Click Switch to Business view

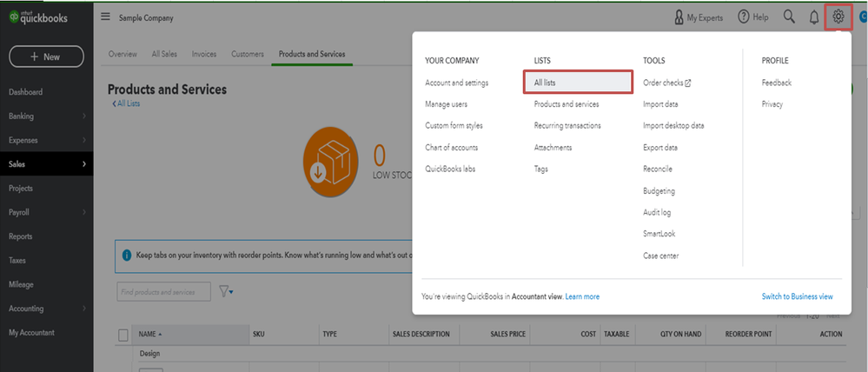(797, 296)
